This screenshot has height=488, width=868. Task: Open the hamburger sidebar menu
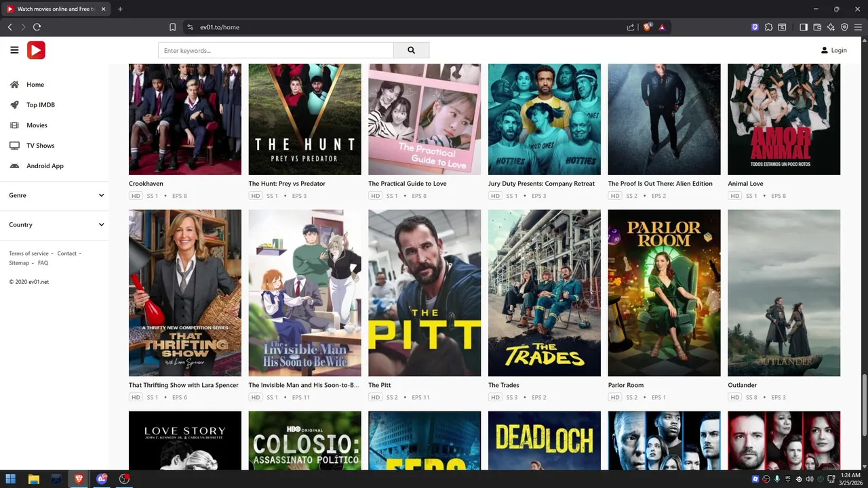point(14,50)
